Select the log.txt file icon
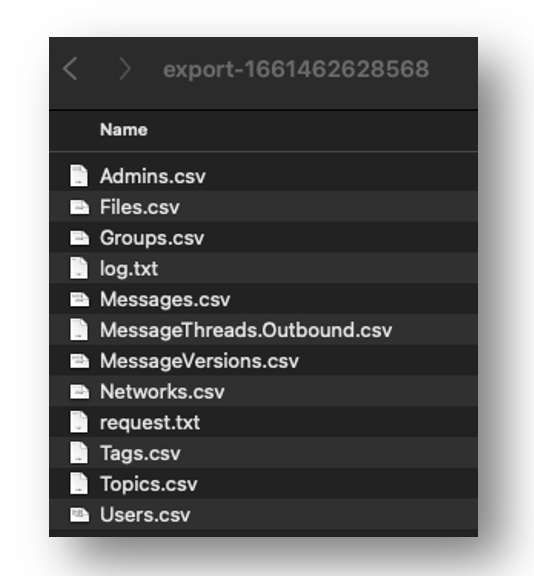The width and height of the screenshot is (534, 576). (x=79, y=268)
